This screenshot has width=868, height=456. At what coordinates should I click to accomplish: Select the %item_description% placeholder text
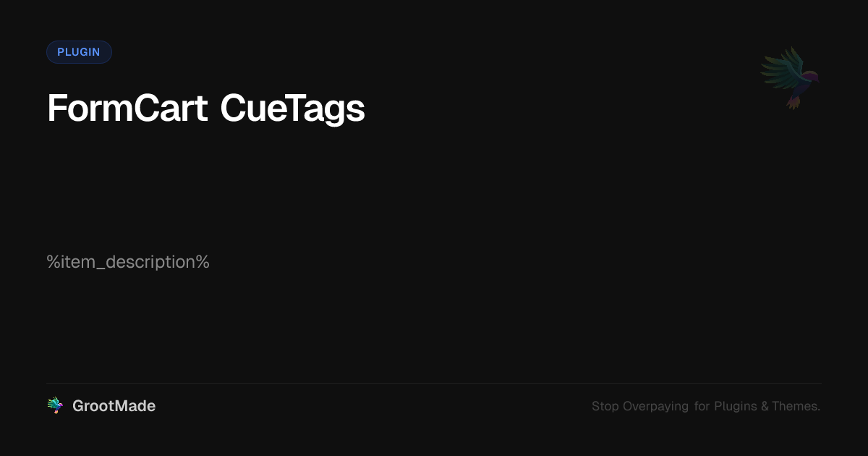pyautogui.click(x=128, y=262)
